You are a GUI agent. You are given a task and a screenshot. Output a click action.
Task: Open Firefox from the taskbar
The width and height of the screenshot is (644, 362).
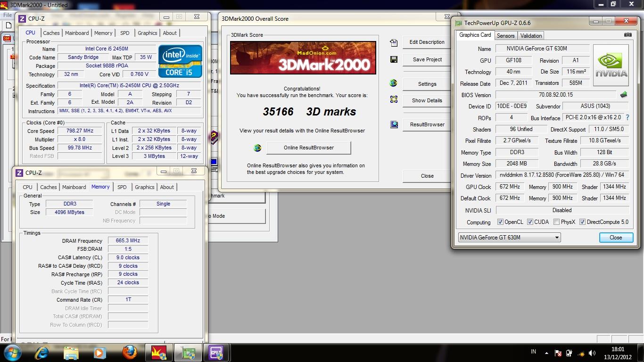coord(130,352)
